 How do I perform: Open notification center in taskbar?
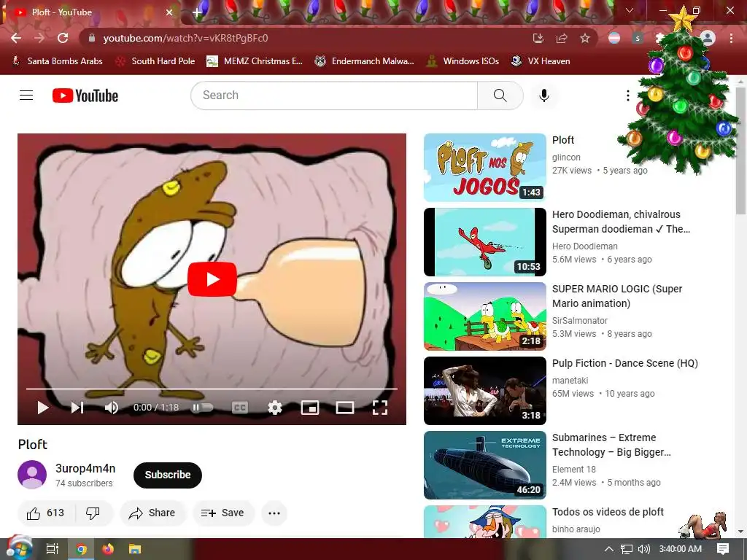coord(723,549)
